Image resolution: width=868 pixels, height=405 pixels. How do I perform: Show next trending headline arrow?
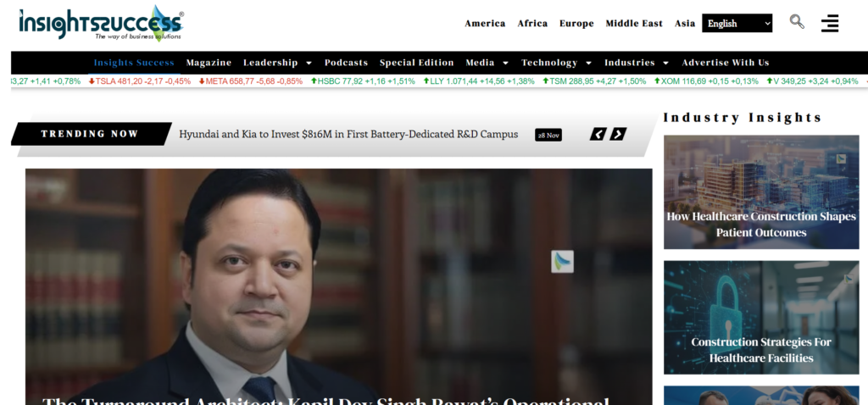(618, 134)
